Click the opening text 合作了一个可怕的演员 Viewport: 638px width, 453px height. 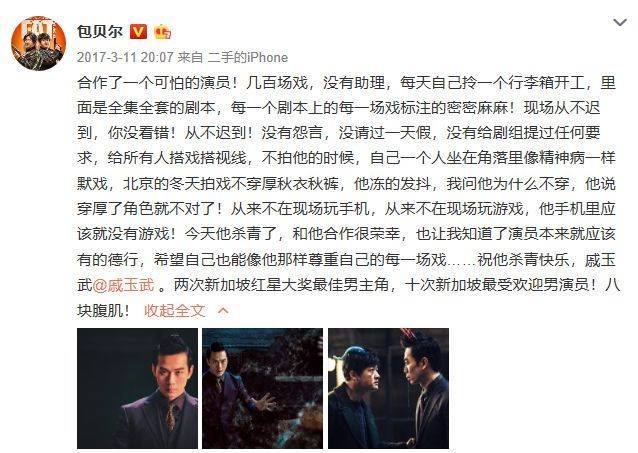154,83
